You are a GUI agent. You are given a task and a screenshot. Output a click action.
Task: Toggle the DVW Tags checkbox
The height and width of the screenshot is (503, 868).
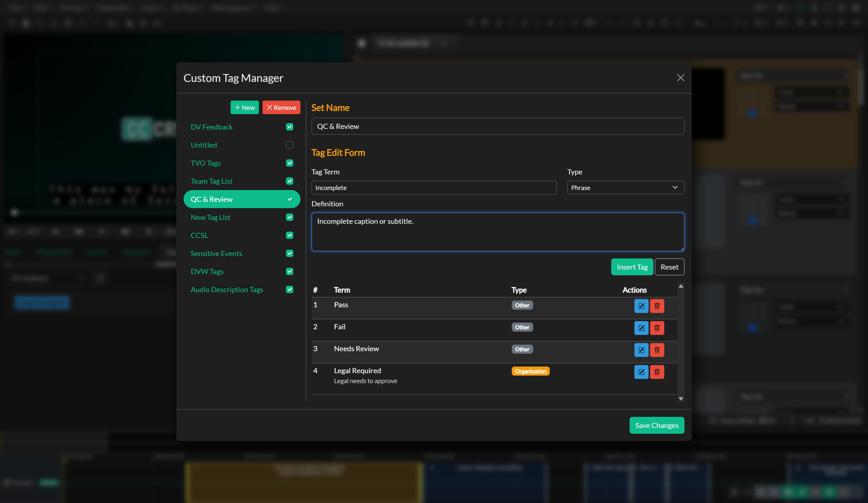tap(289, 272)
